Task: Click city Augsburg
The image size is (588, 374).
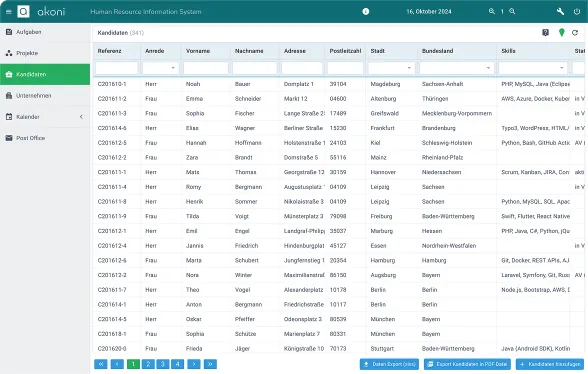Action: tap(383, 275)
